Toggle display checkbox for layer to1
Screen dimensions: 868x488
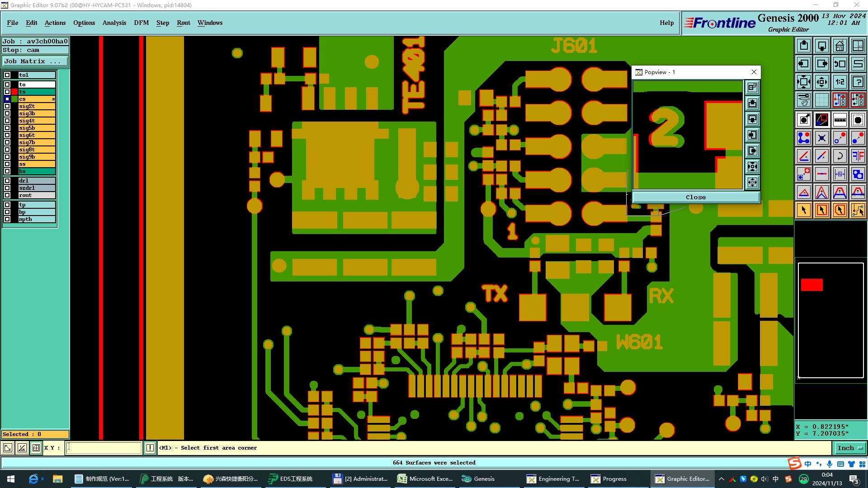(x=7, y=75)
